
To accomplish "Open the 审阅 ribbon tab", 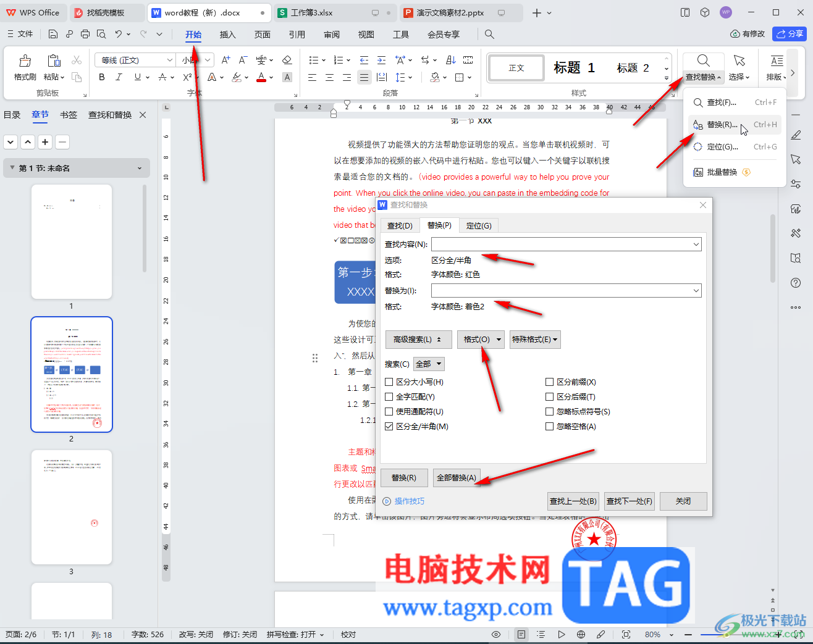I will [332, 35].
